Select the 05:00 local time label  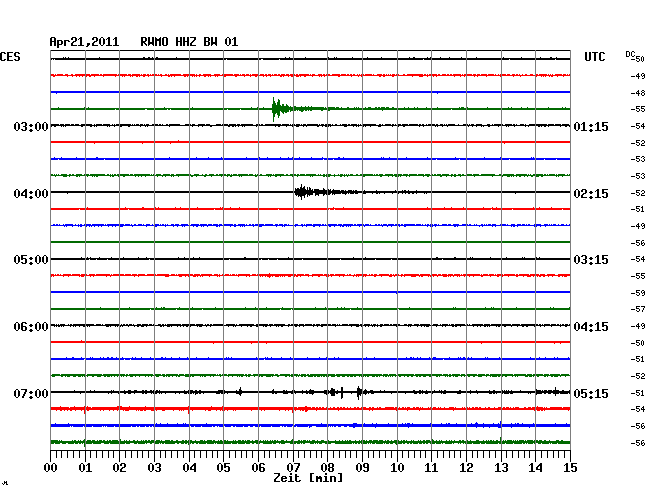[x=31, y=260]
